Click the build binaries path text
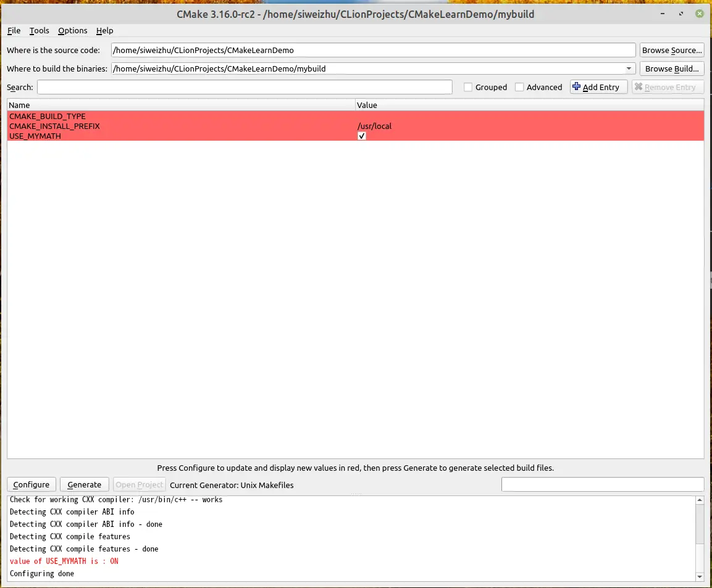This screenshot has height=588, width=712. click(x=219, y=68)
